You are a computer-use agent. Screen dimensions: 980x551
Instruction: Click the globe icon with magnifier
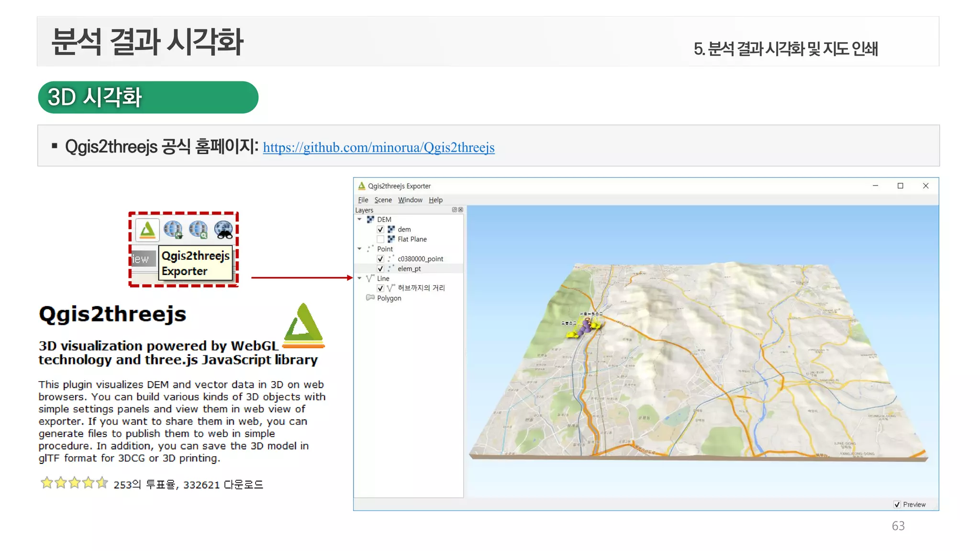pyautogui.click(x=198, y=230)
